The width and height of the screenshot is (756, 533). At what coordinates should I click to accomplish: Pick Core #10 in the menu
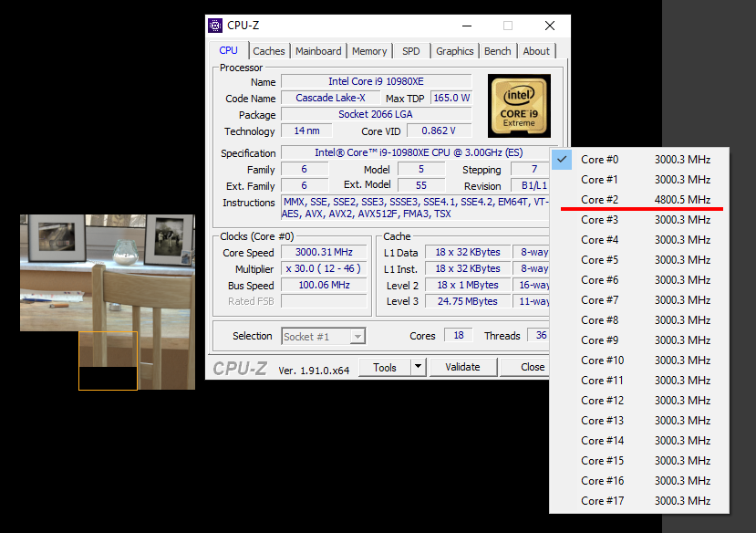(x=639, y=361)
